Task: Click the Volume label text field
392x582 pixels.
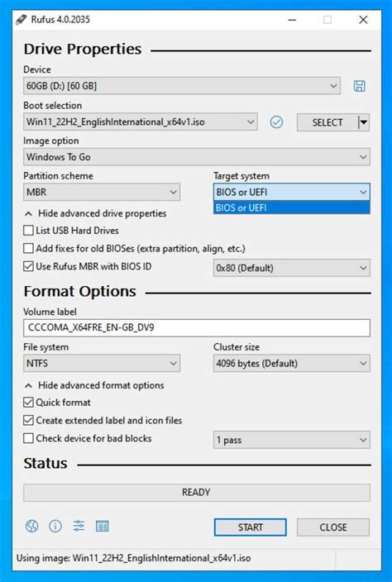Action: coord(197,328)
